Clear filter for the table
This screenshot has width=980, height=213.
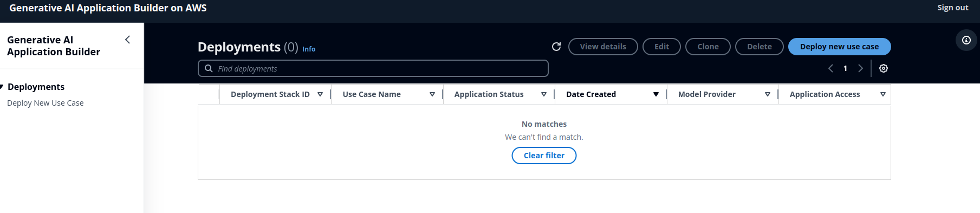click(544, 156)
